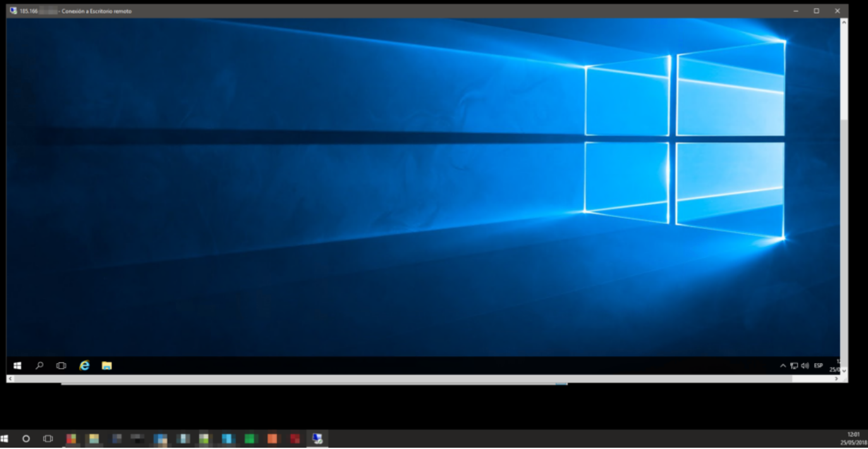The height and width of the screenshot is (449, 868).
Task: Open Task View on the local taskbar
Action: (x=47, y=438)
